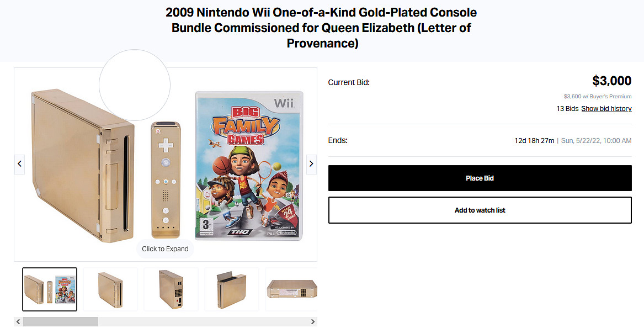
Task: Select the first thumbnail with console bundle
Action: [50, 289]
